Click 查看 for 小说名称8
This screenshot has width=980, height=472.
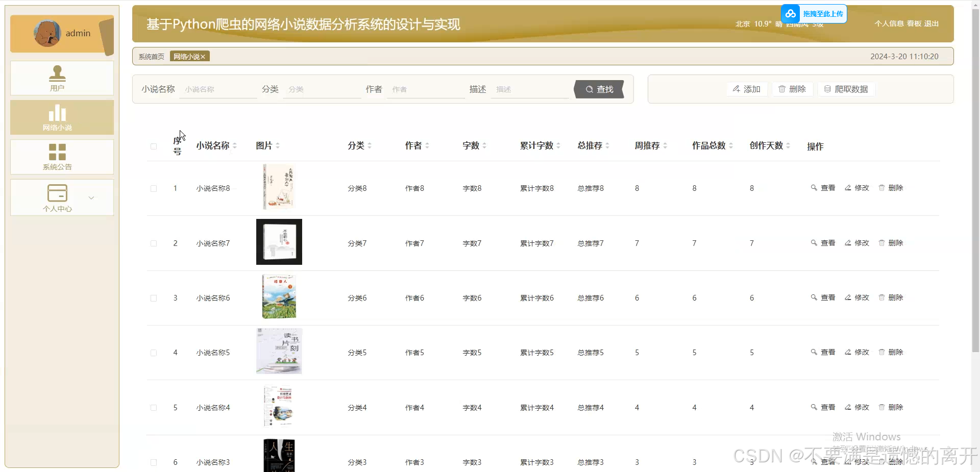pos(823,188)
